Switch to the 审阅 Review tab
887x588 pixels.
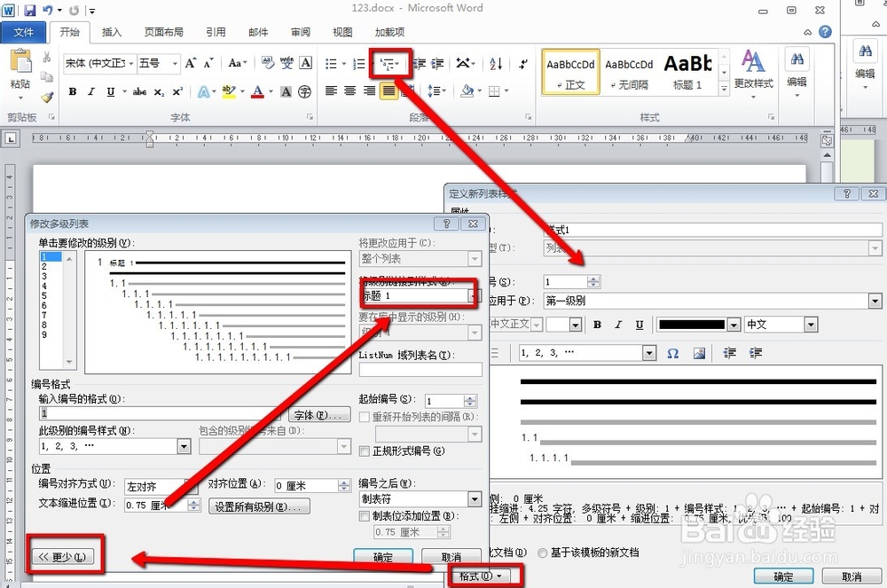[x=301, y=32]
